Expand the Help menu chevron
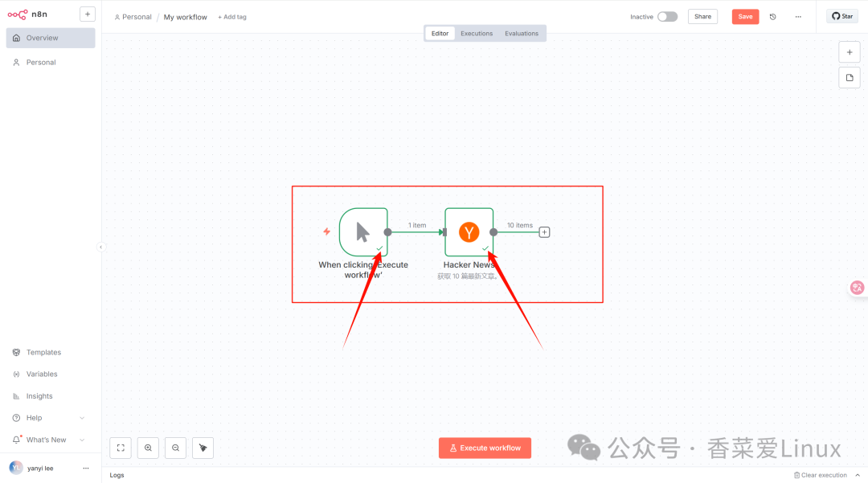 (x=82, y=418)
